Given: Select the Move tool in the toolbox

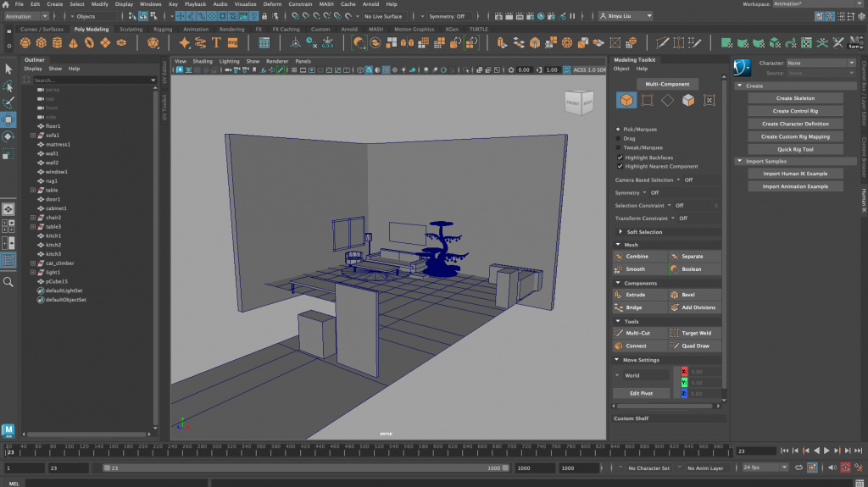Looking at the screenshot, I should (8, 119).
